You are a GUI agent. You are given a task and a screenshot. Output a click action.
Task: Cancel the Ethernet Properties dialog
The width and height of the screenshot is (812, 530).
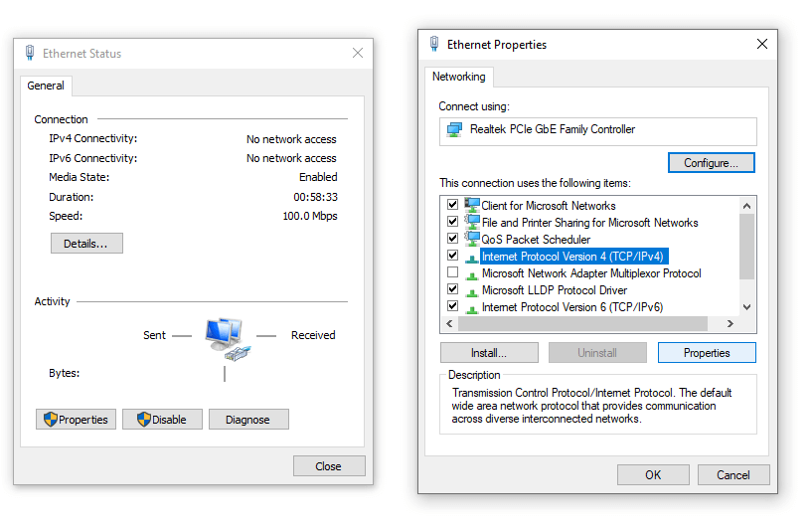click(733, 475)
